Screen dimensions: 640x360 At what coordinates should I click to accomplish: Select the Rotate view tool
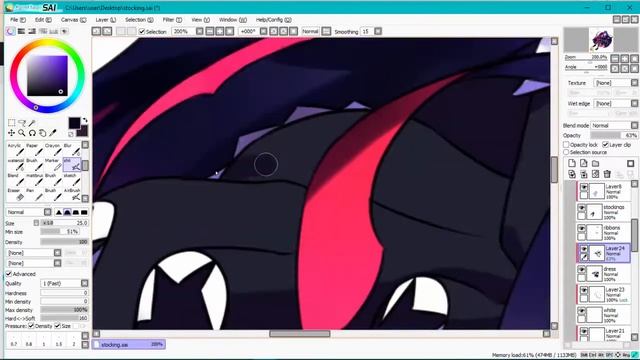click(x=32, y=133)
